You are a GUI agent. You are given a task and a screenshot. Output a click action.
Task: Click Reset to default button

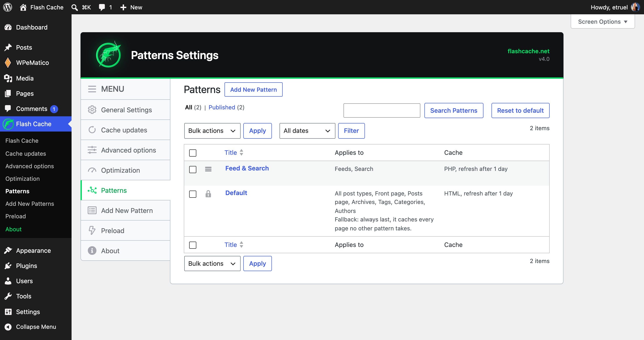tap(520, 110)
